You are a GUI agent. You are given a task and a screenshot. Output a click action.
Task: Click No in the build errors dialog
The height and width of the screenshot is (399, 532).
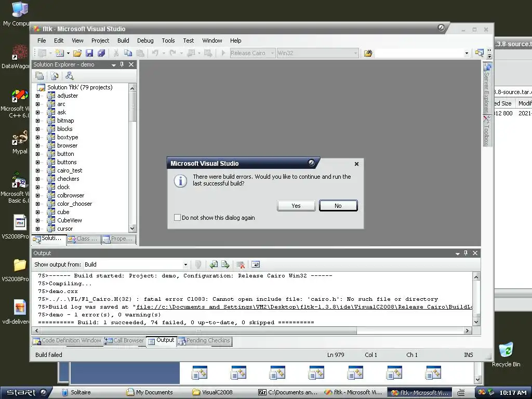(x=338, y=206)
